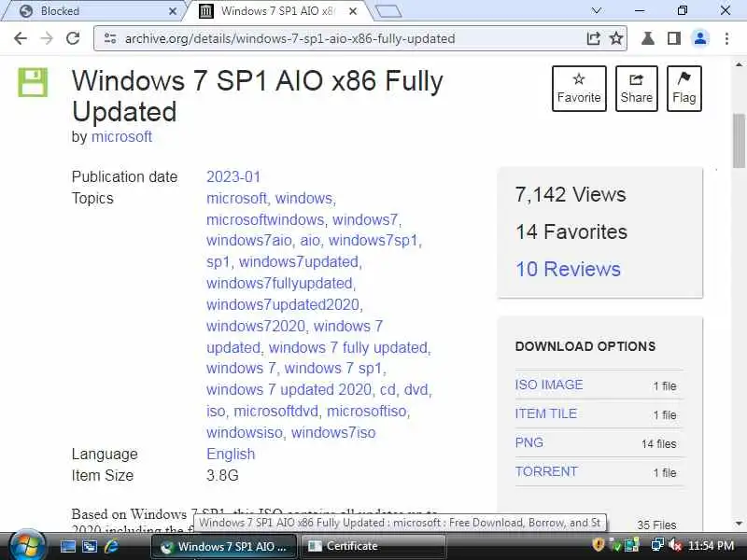Click the green floppy disk software icon
Screen dimensions: 747x560
coord(33,82)
